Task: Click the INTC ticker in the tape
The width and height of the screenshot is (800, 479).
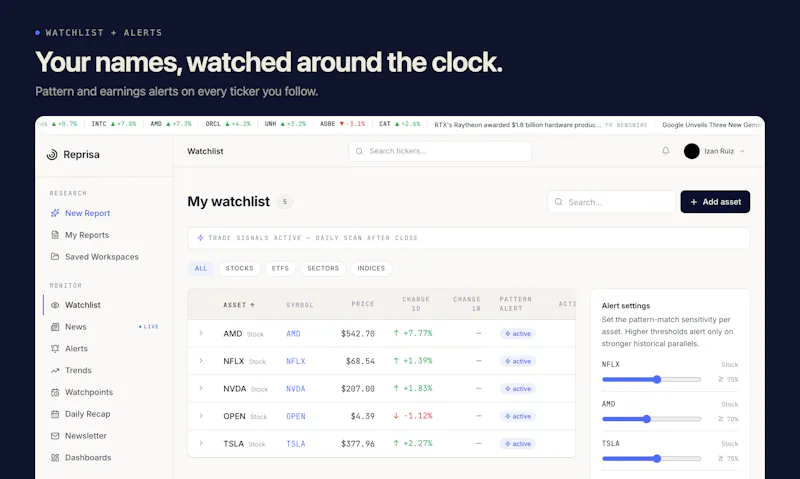Action: pos(113,124)
